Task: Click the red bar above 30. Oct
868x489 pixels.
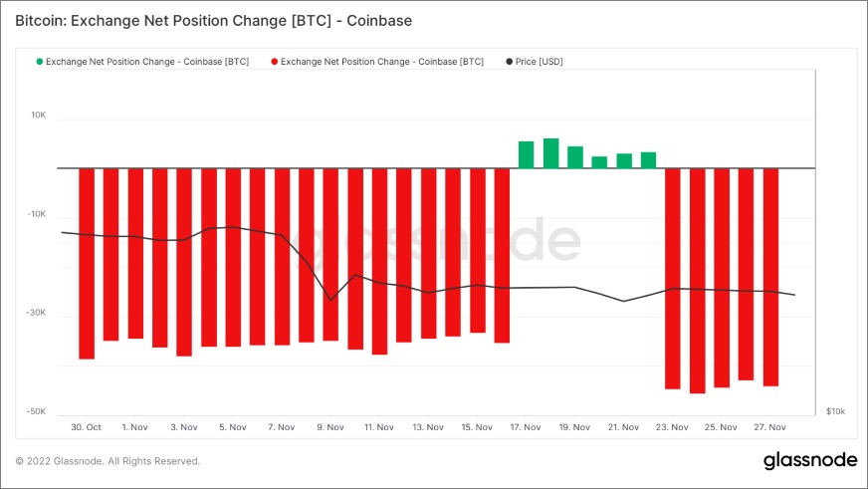Action: click(87, 264)
